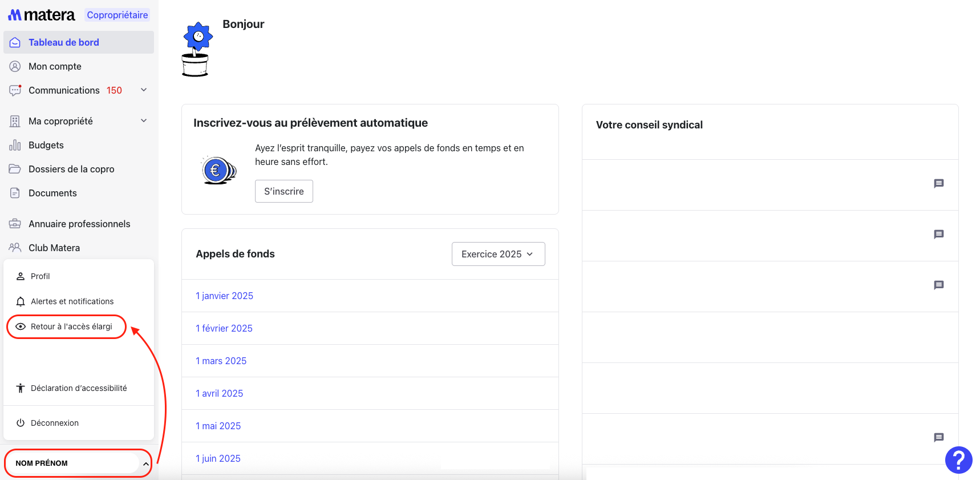Choose Déconnexion to log out

pyautogui.click(x=54, y=423)
